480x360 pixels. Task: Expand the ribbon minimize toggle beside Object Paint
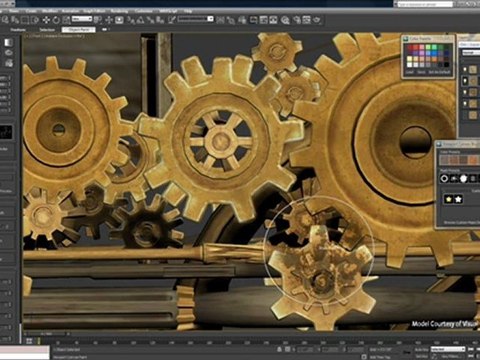coord(105,29)
